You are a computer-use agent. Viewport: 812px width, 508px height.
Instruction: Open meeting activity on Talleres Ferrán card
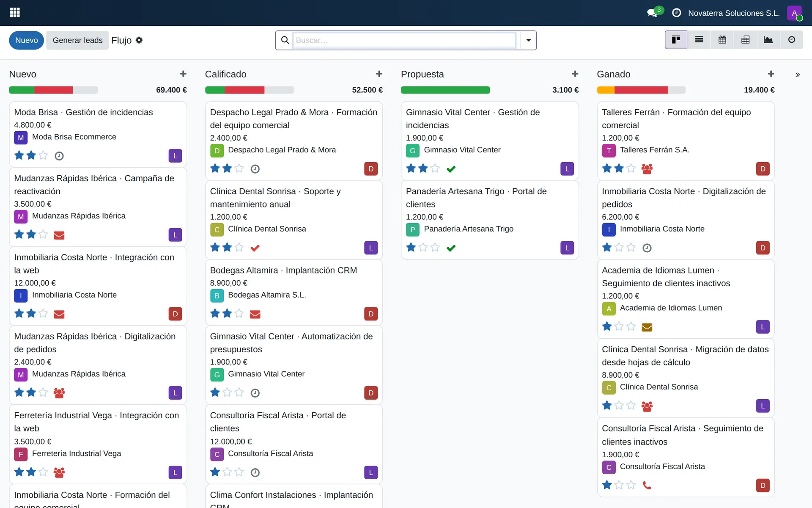coord(647,169)
